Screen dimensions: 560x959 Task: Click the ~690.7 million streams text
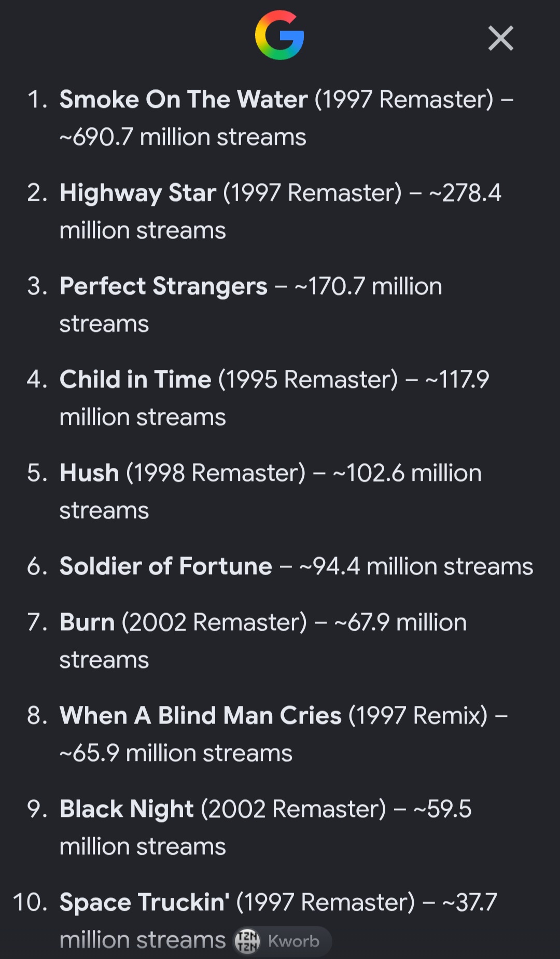coord(183,137)
